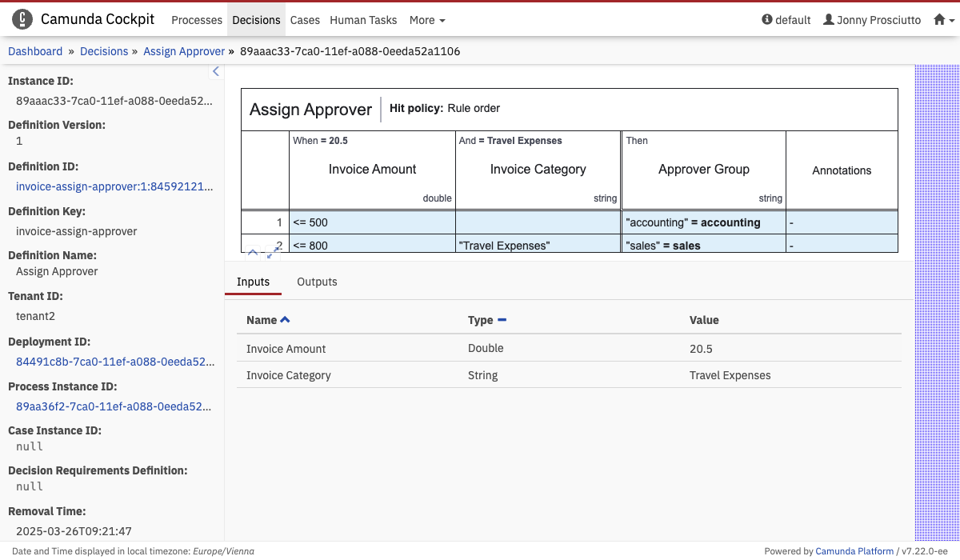Click the engine info icon beside default

[767, 20]
